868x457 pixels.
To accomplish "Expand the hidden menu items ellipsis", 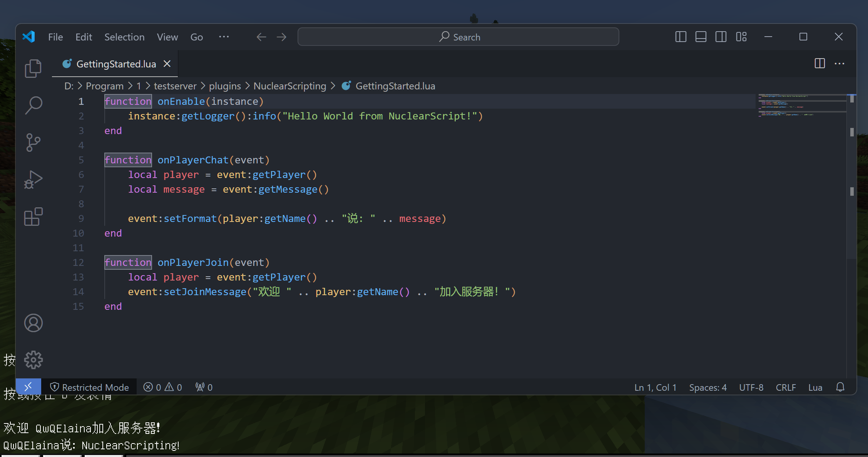I will point(224,37).
